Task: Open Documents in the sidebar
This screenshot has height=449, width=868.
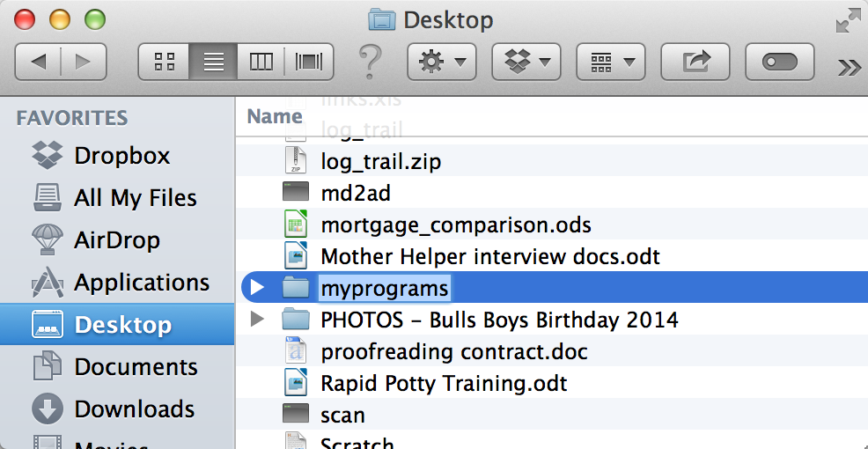Action: tap(136, 367)
